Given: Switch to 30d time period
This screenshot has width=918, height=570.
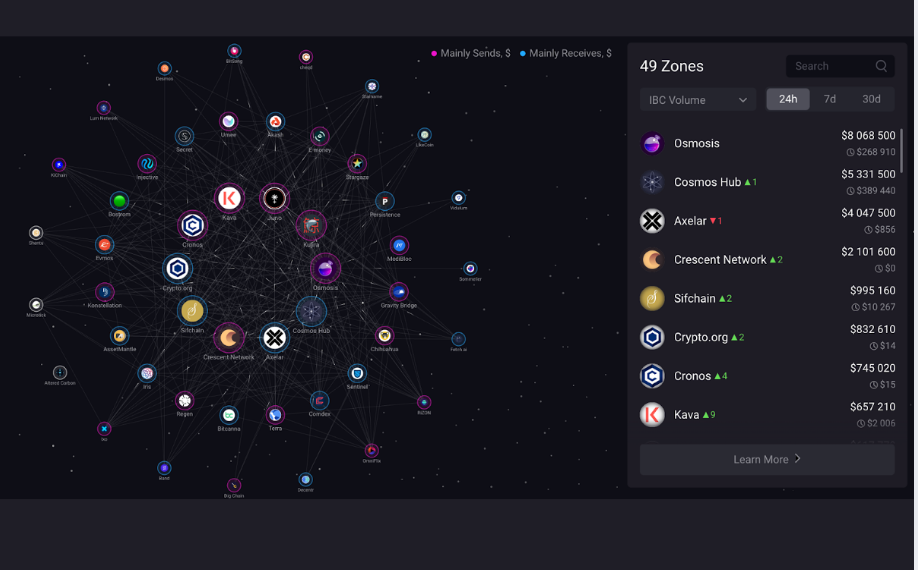Looking at the screenshot, I should point(871,99).
